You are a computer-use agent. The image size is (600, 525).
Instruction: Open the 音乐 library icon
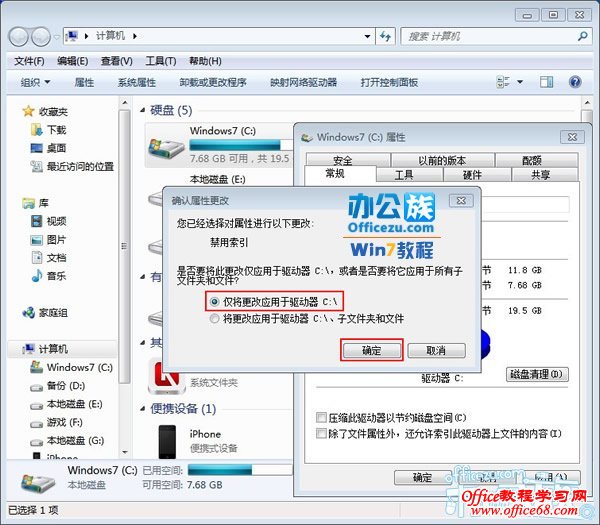pyautogui.click(x=37, y=276)
